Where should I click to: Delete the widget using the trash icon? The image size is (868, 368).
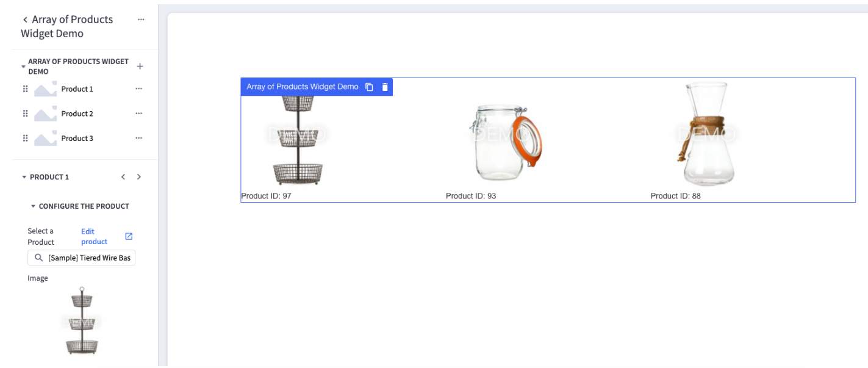pos(384,86)
